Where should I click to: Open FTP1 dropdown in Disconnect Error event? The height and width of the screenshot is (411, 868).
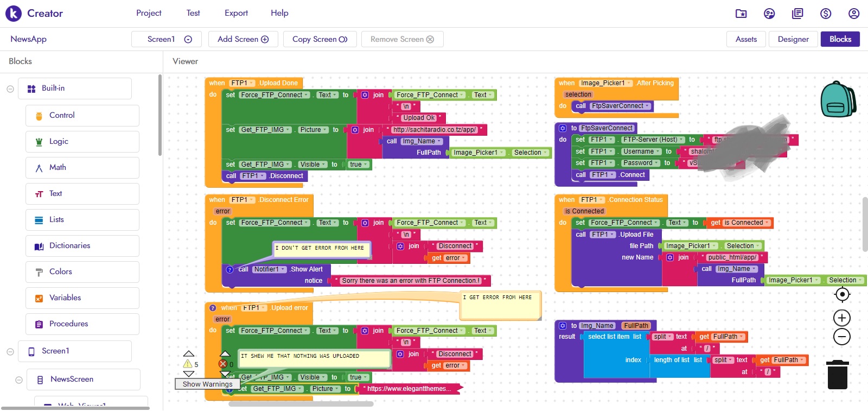pos(242,200)
